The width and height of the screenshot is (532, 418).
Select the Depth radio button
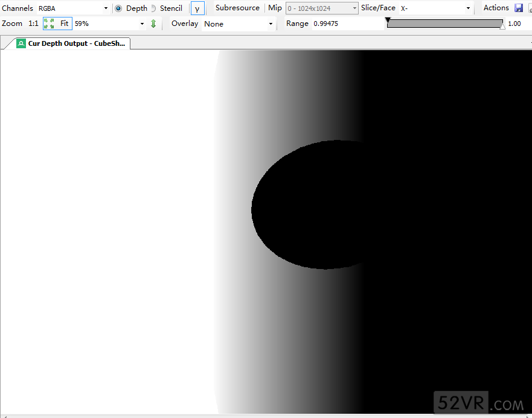click(118, 8)
